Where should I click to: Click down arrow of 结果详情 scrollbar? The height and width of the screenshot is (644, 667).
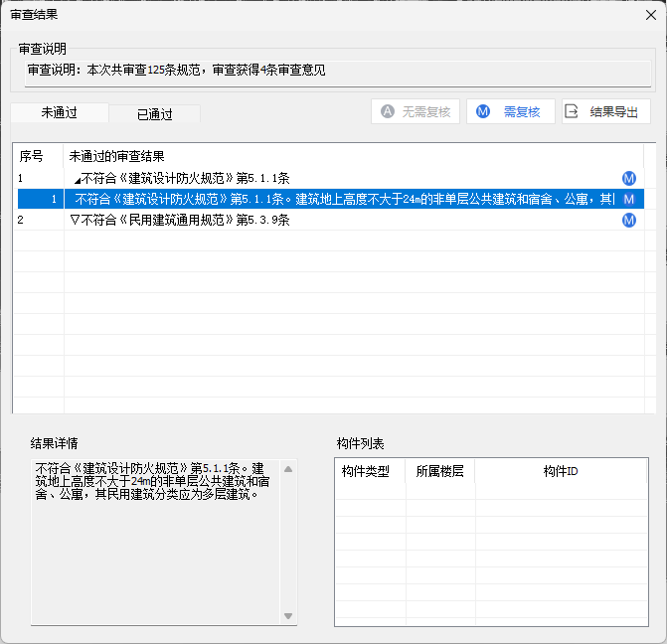[x=288, y=616]
